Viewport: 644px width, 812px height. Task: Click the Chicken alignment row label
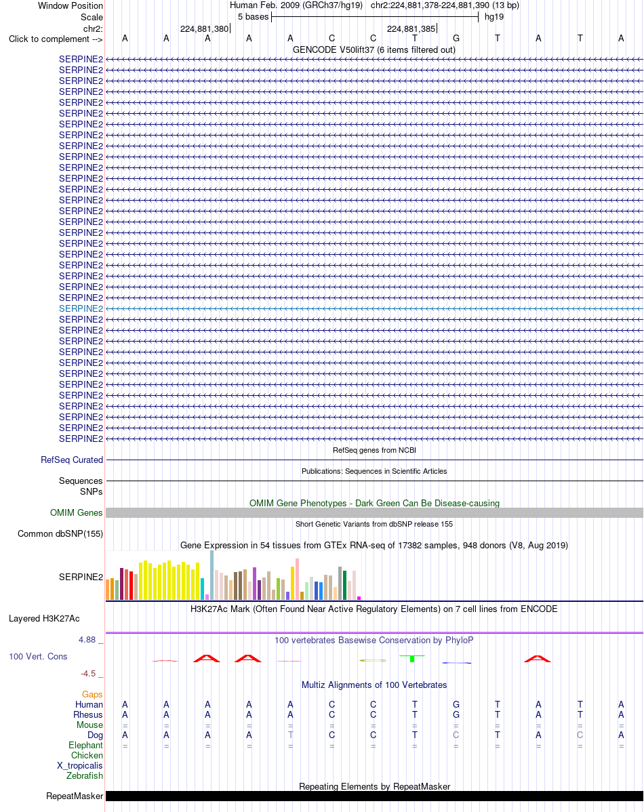(87, 756)
